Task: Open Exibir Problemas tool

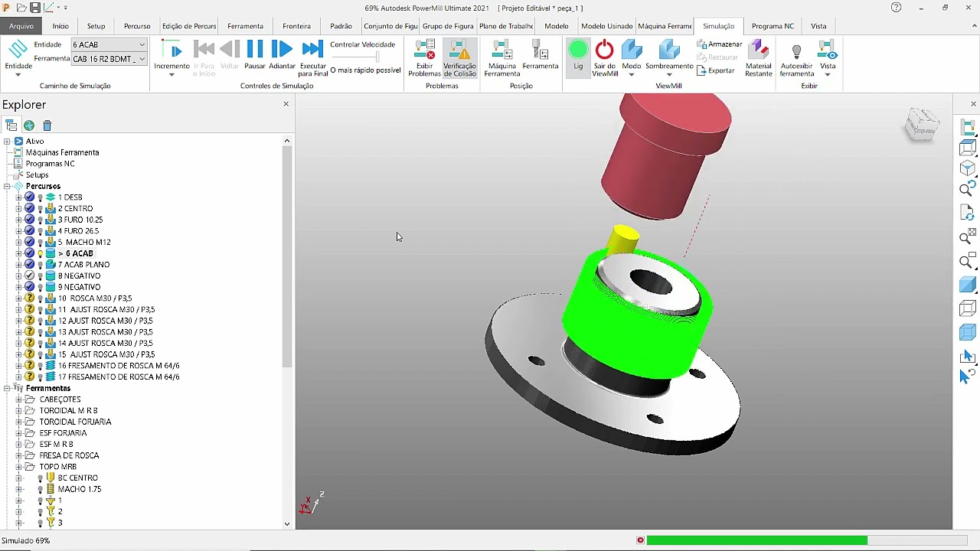Action: click(x=424, y=58)
